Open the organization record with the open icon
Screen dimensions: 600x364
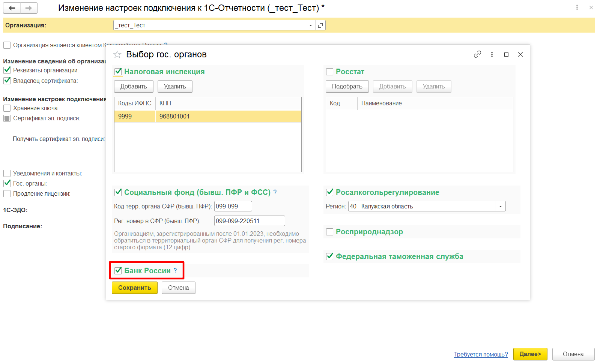(x=320, y=25)
